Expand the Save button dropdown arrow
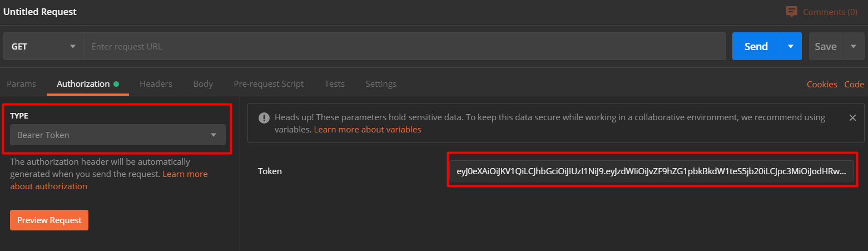Image resolution: width=868 pixels, height=251 pixels. tap(854, 47)
